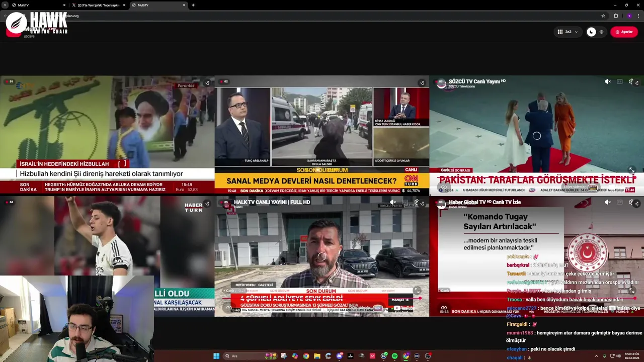Open 'HALK TV CANLI YAYINI | FULL HD' title

point(272,202)
